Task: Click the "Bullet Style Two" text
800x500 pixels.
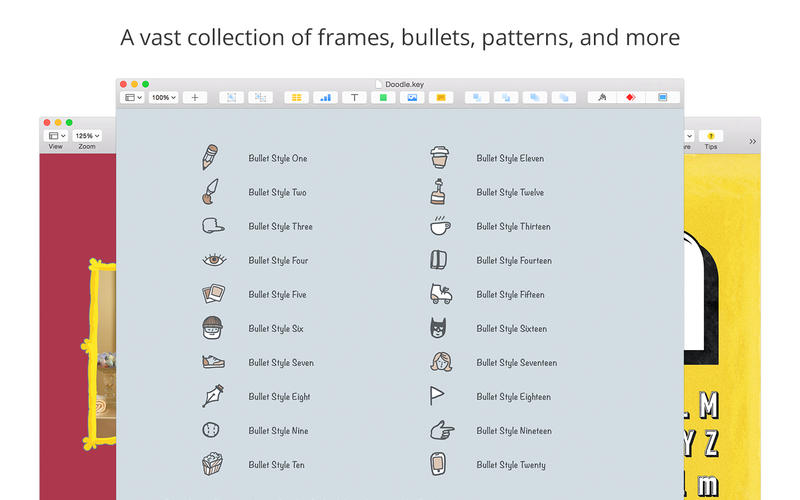Action: click(x=278, y=192)
